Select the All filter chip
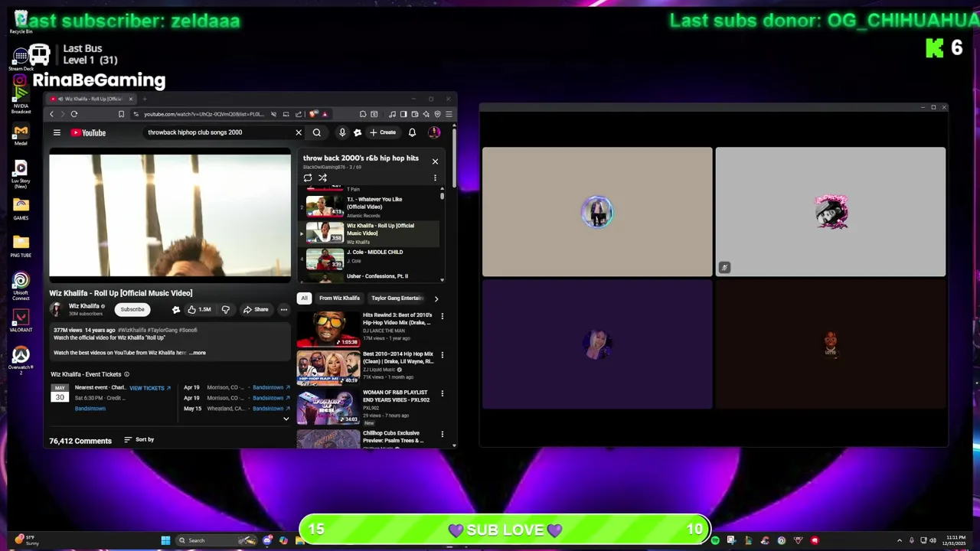The image size is (980, 551). pyautogui.click(x=304, y=298)
